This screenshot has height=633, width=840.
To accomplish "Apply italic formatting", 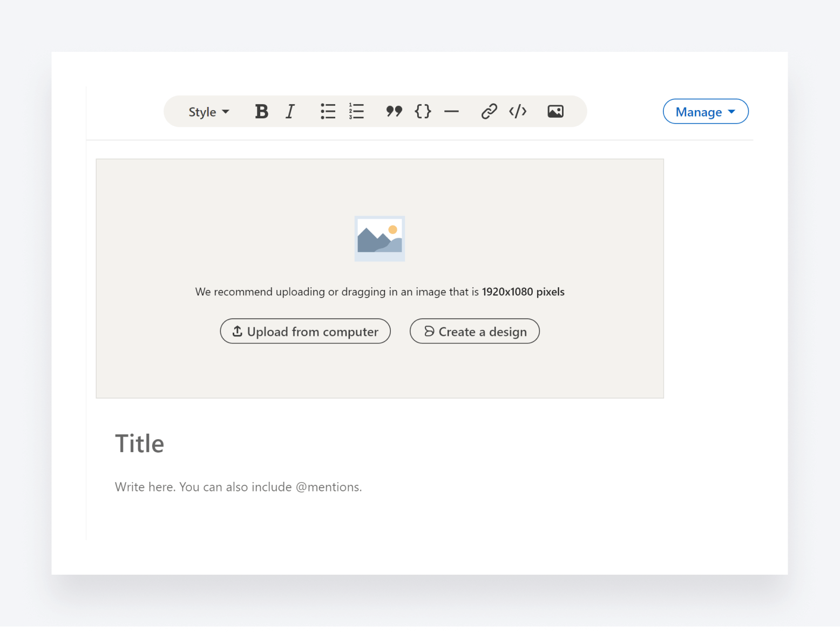I will tap(290, 112).
